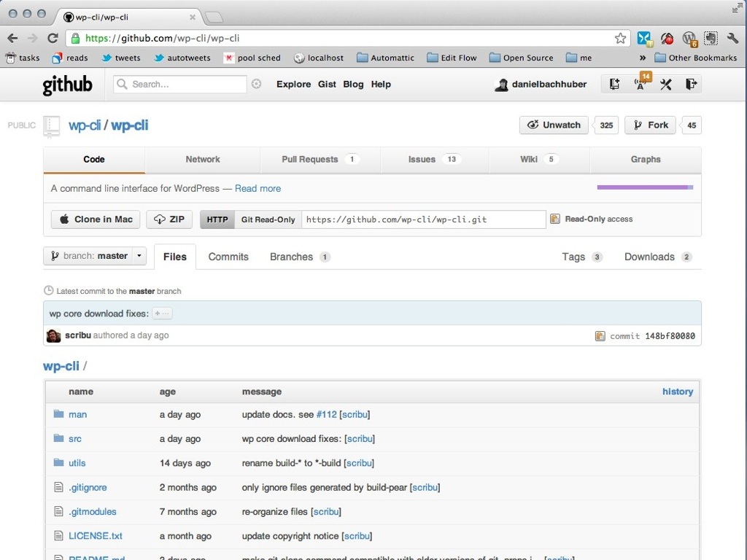The width and height of the screenshot is (747, 560).
Task: Expand the commit message ellipsis button
Action: tap(162, 314)
